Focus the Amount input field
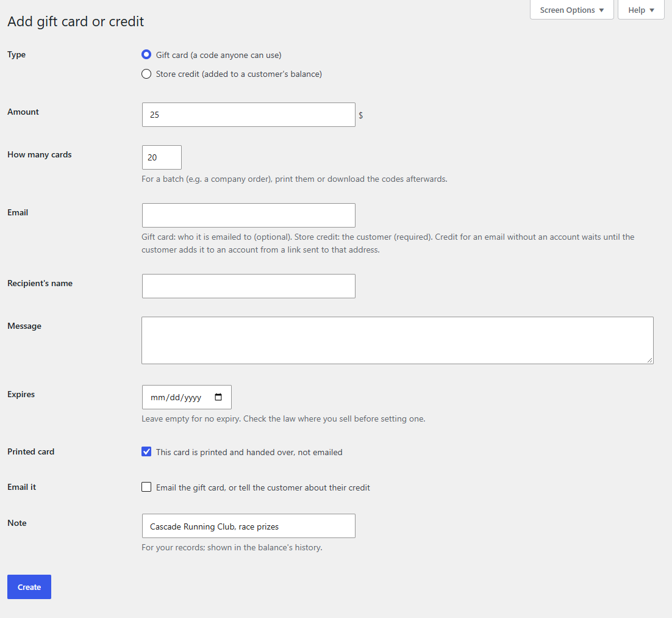 tap(249, 115)
